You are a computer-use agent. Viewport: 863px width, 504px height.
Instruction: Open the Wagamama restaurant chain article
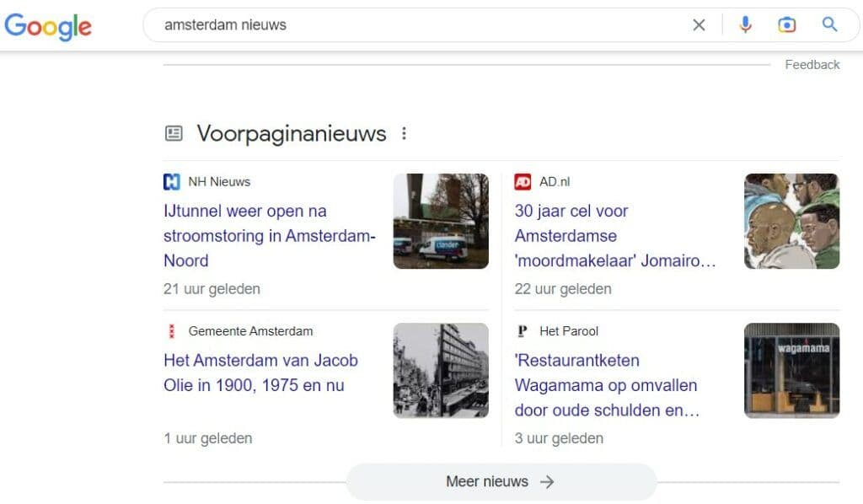point(607,385)
